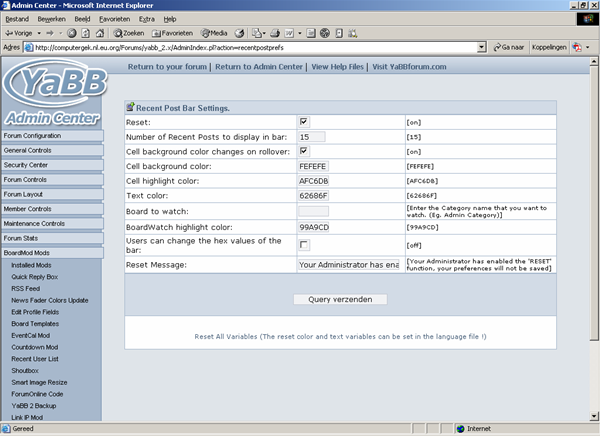Click the Forward arrow toolbar button
Image resolution: width=600 pixels, height=436 pixels.
point(50,33)
